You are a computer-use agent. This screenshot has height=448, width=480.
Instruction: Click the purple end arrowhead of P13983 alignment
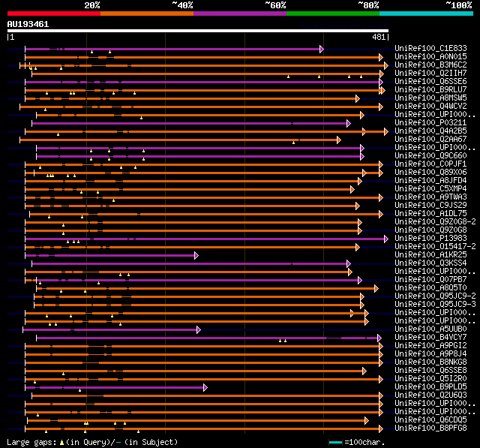pos(386,239)
